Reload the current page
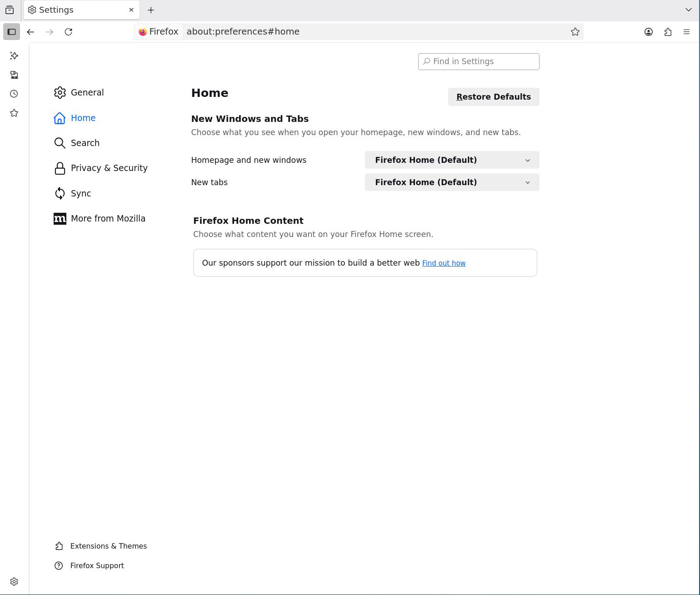Screen dimensions: 700x595 click(x=69, y=32)
